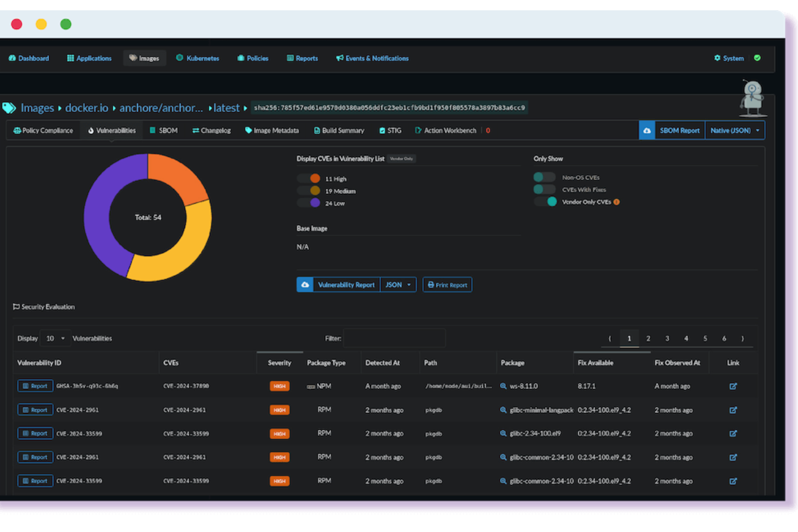Enable the Non-OS CVEs filter
This screenshot has height=532, width=798.
pyautogui.click(x=545, y=177)
